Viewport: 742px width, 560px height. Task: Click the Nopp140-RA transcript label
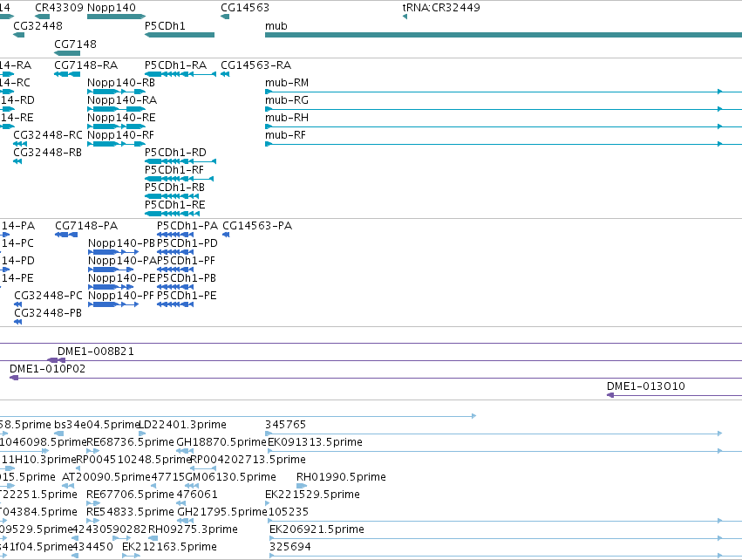tap(122, 100)
